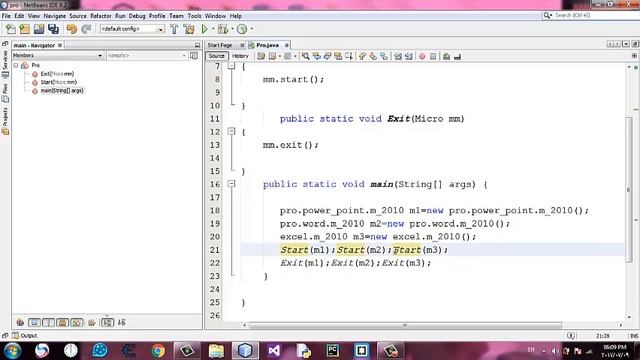Click the Find Selection magnifier icon in editor toolbar
The height and width of the screenshot is (360, 640).
coord(305,56)
